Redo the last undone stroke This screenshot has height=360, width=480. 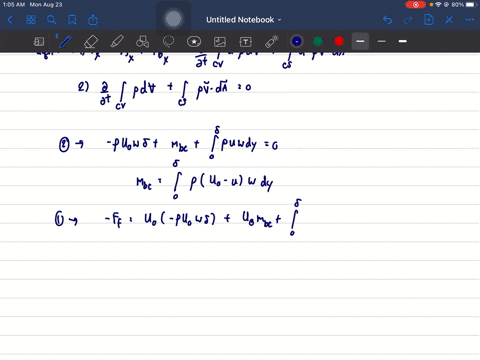tap(408, 20)
